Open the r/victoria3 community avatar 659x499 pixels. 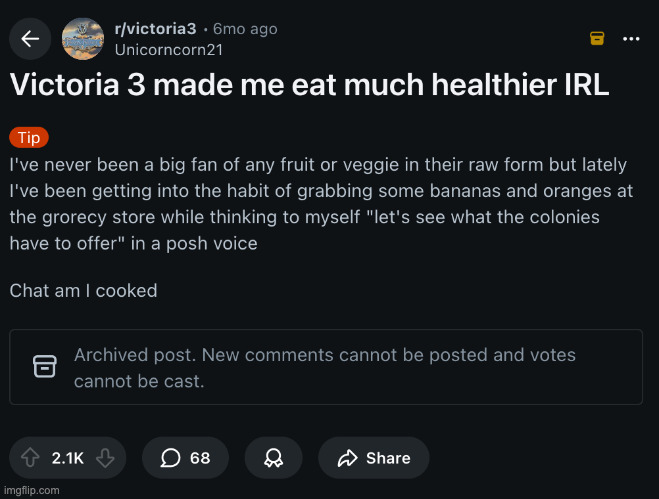[82, 39]
